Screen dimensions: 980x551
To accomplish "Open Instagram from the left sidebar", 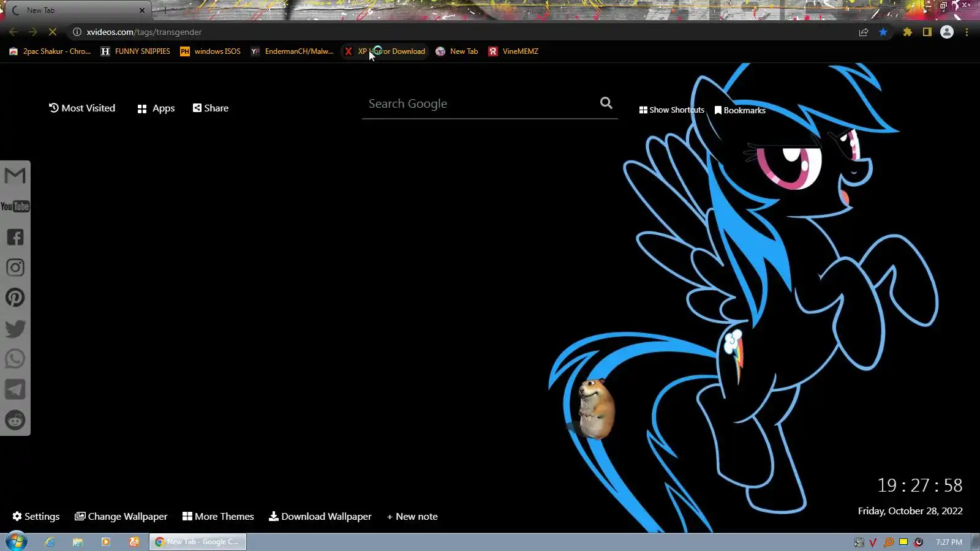I will click(15, 268).
